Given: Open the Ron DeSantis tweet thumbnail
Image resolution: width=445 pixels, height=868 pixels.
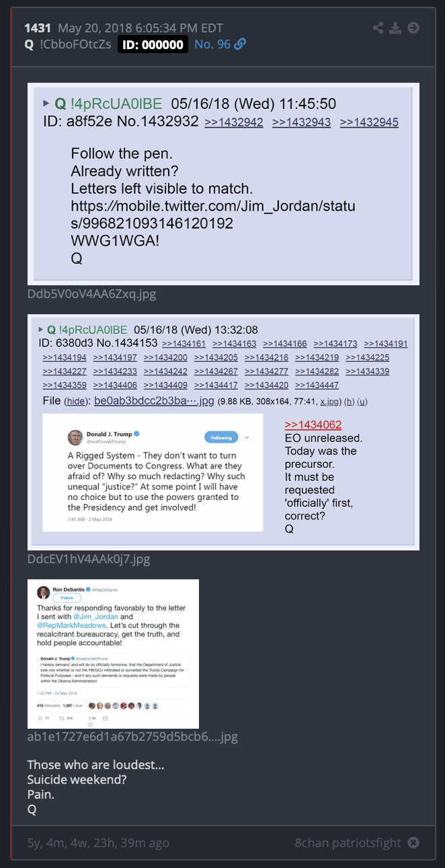Looking at the screenshot, I should click(x=113, y=653).
